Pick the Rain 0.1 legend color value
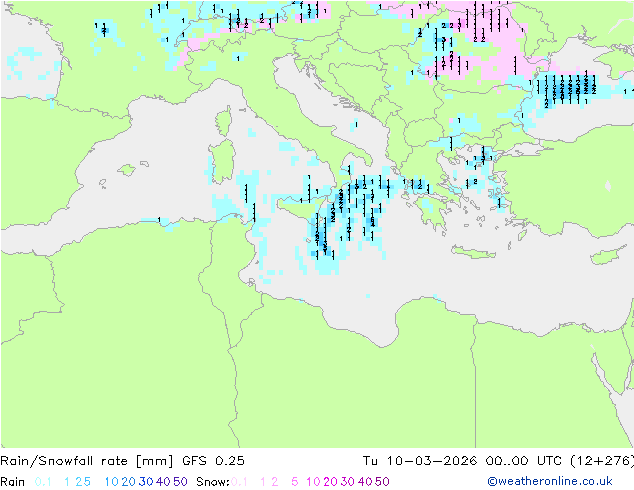This screenshot has width=634, height=490. tap(43, 482)
